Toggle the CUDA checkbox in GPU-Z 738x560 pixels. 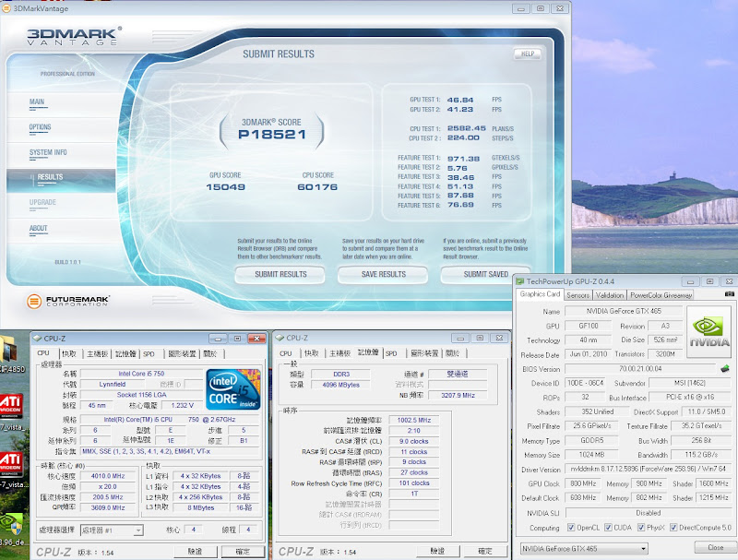coord(608,528)
